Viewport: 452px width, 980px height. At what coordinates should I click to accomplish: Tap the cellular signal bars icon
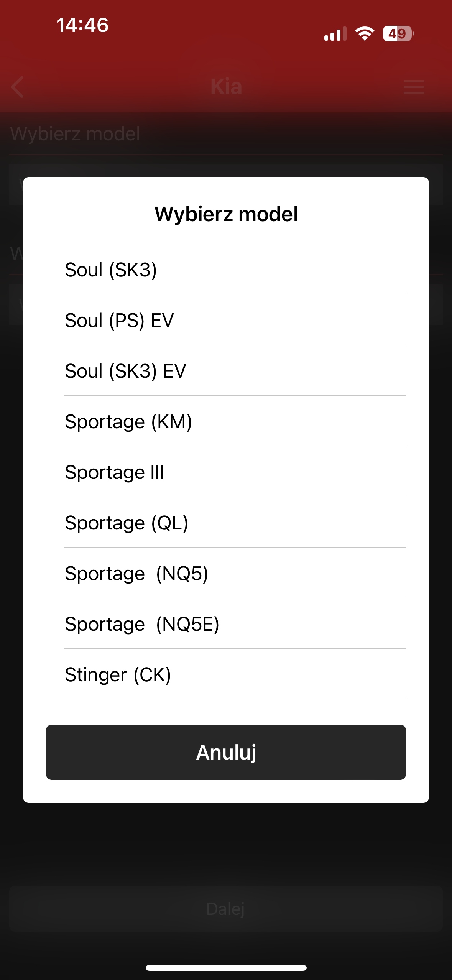pos(335,34)
